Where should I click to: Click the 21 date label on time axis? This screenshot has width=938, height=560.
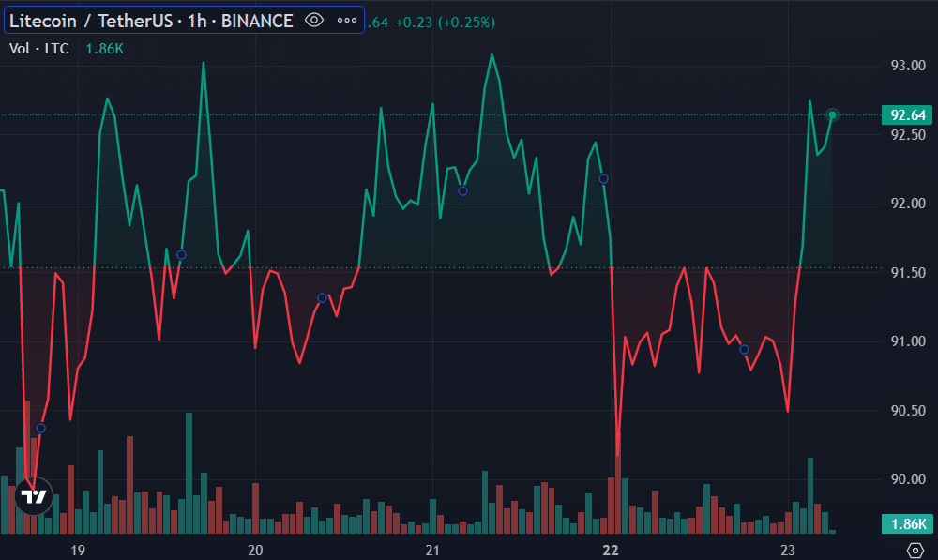click(432, 551)
